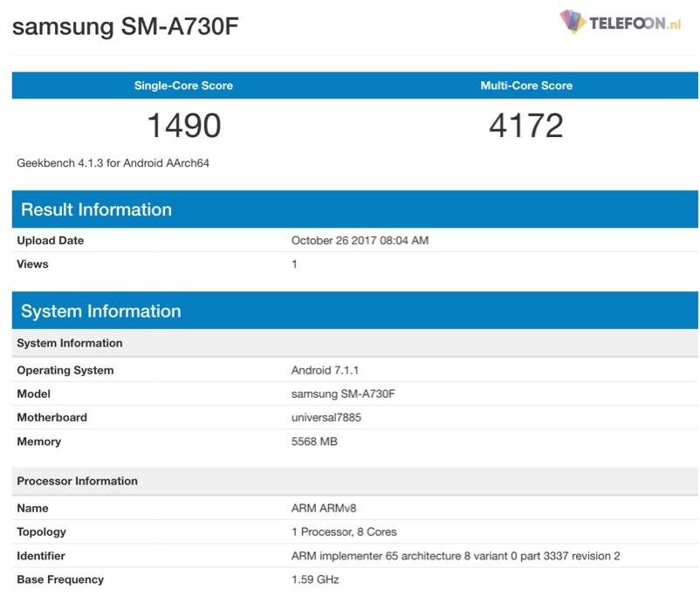Image resolution: width=700 pixels, height=603 pixels.
Task: Select 'October 26 2017 08:04 AM' value
Action: pos(360,241)
